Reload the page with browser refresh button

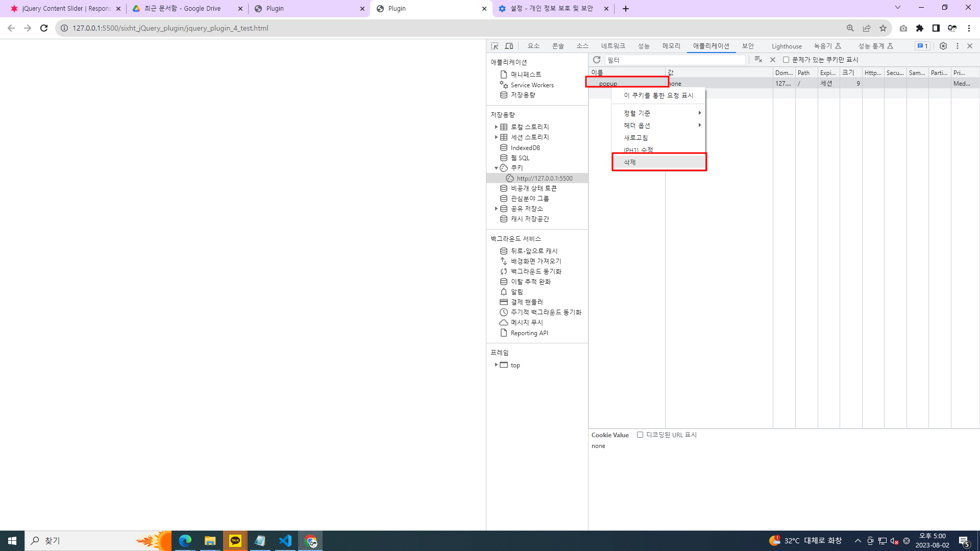pos(44,28)
